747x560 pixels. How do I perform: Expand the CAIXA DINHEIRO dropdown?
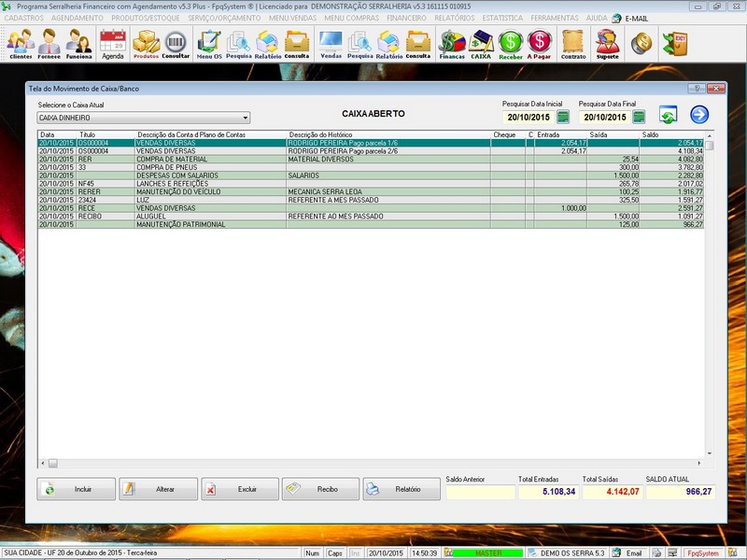click(245, 118)
